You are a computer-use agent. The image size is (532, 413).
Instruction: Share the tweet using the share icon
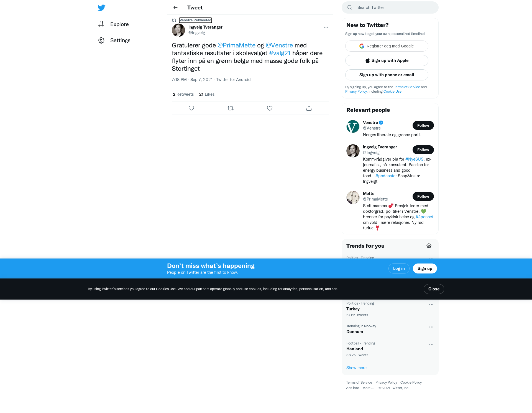tap(309, 108)
